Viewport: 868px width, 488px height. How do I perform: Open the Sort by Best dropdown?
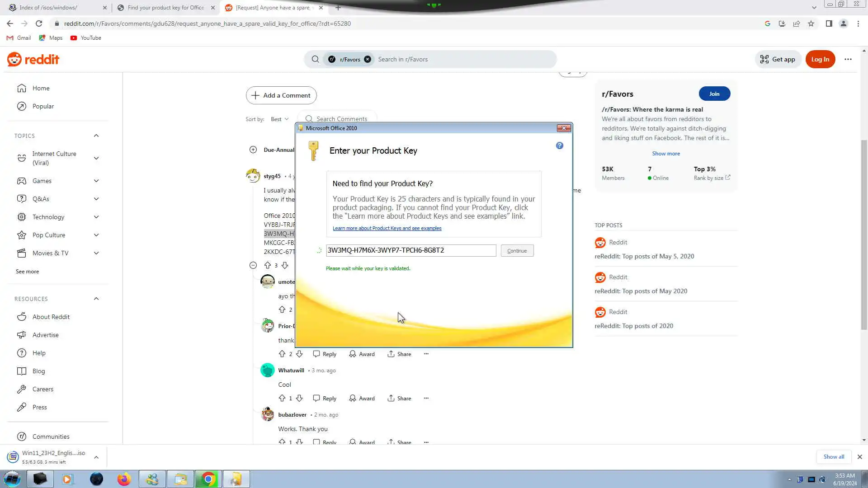point(279,119)
